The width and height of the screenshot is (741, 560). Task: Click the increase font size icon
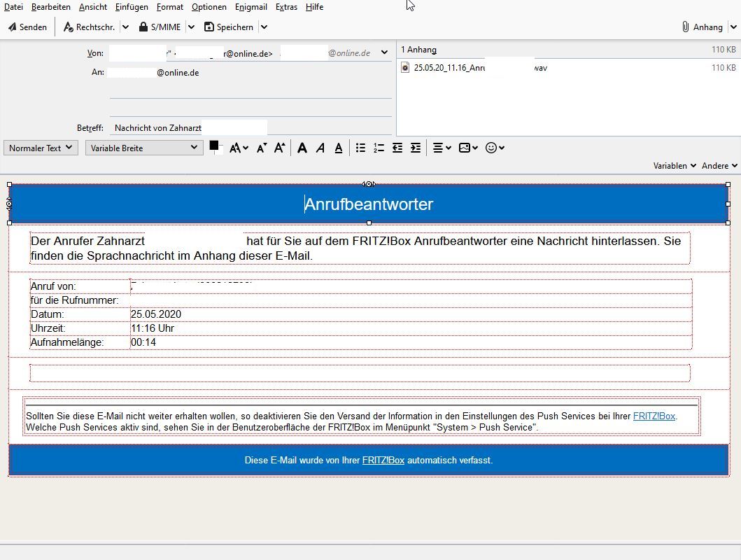point(280,148)
